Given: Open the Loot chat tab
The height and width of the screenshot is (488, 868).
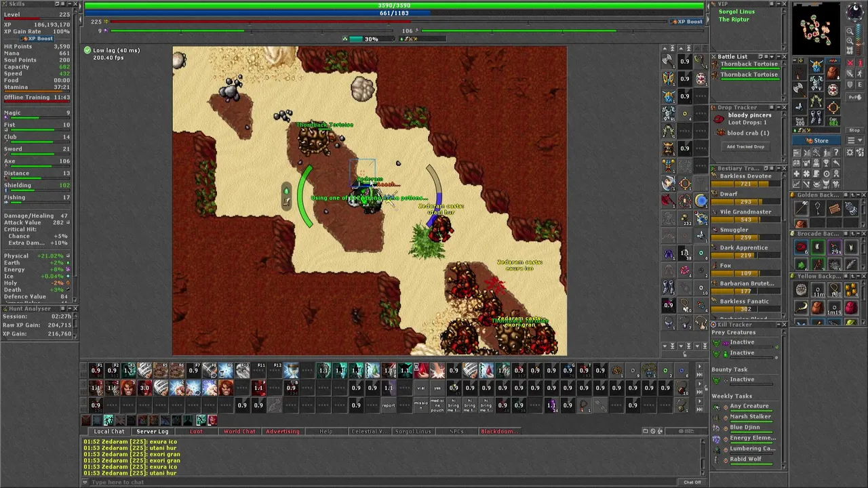Looking at the screenshot, I should pos(196,432).
